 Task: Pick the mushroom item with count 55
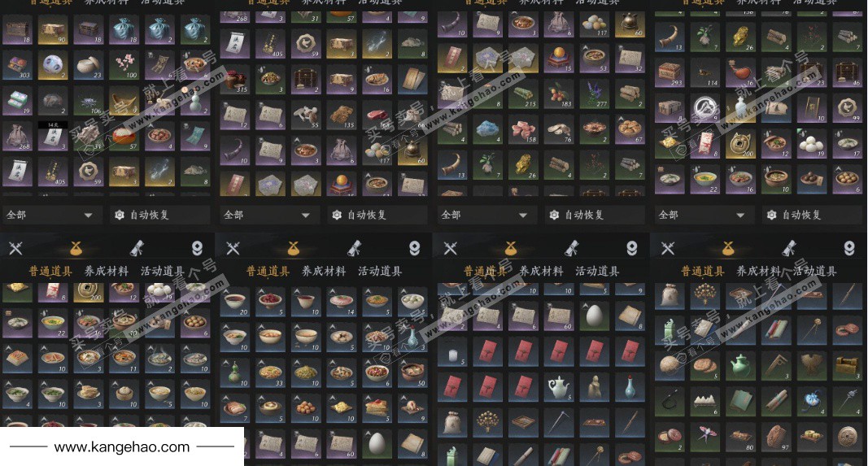(306, 115)
